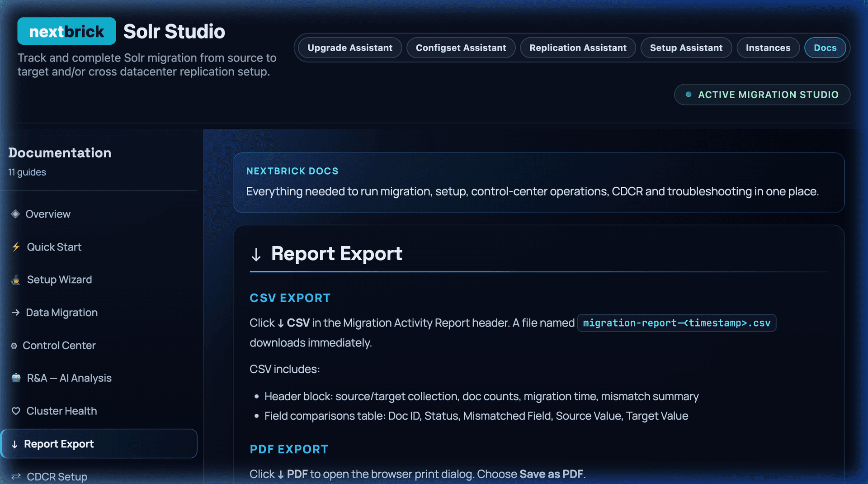868x484 pixels.
Task: Click the Control Center gear icon
Action: [x=14, y=346]
